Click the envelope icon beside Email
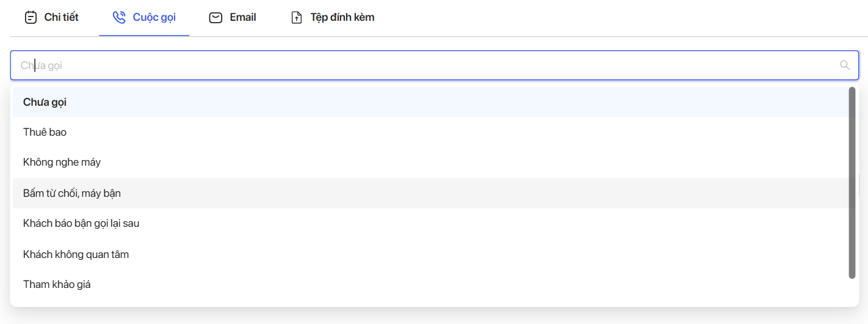Viewport: 868px width, 324px height. (x=215, y=18)
